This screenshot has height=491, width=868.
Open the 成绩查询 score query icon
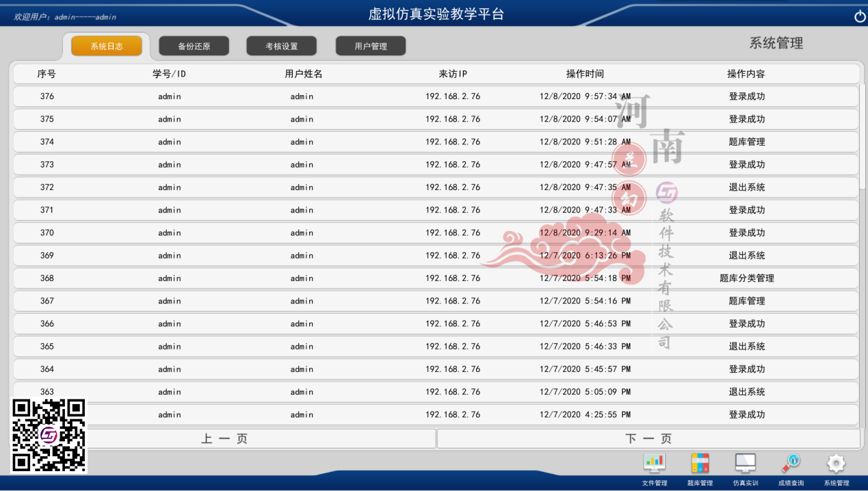(791, 464)
